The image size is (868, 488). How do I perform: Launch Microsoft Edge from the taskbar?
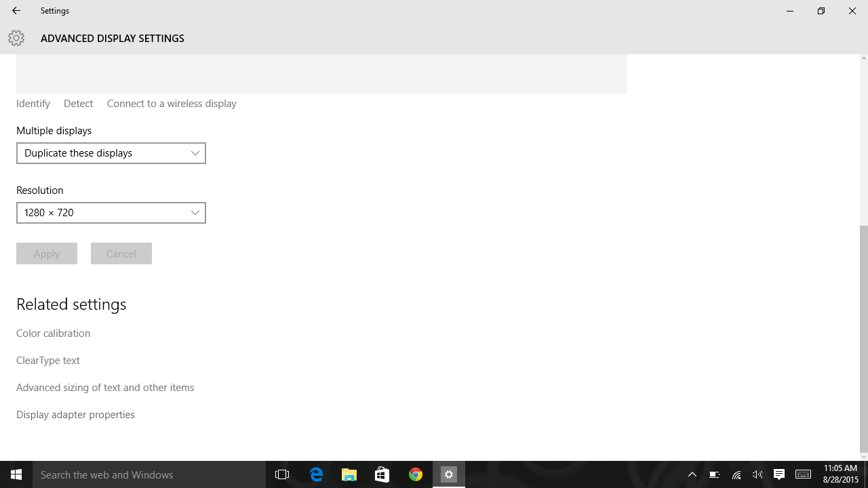pyautogui.click(x=316, y=474)
